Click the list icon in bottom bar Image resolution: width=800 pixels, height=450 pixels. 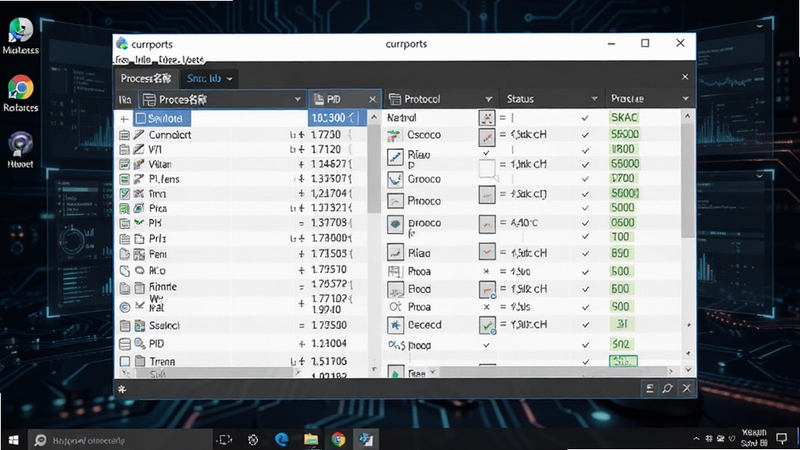[649, 389]
